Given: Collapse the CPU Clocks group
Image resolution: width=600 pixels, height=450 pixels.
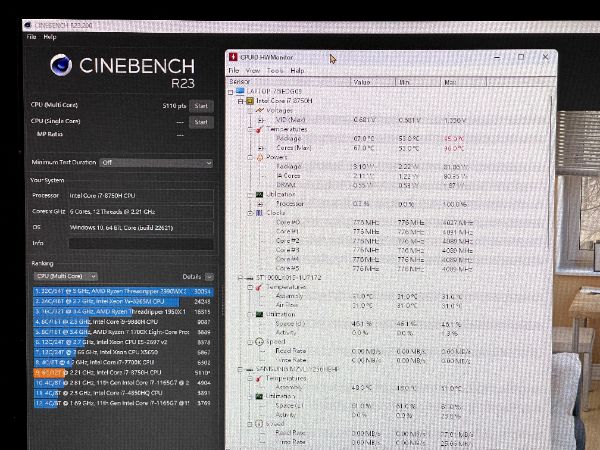Looking at the screenshot, I should click(250, 213).
